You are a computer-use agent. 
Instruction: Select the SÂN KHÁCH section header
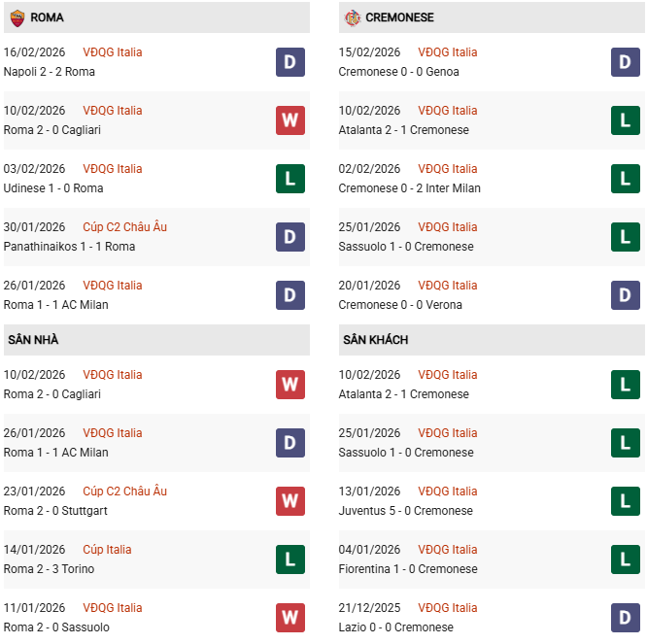375,340
